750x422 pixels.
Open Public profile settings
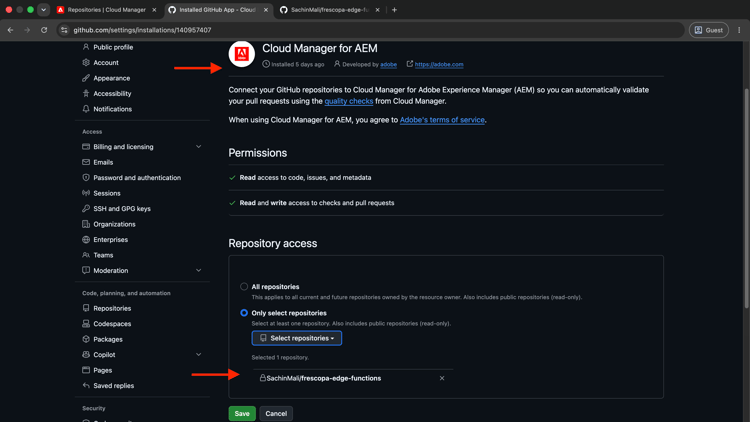coord(113,47)
